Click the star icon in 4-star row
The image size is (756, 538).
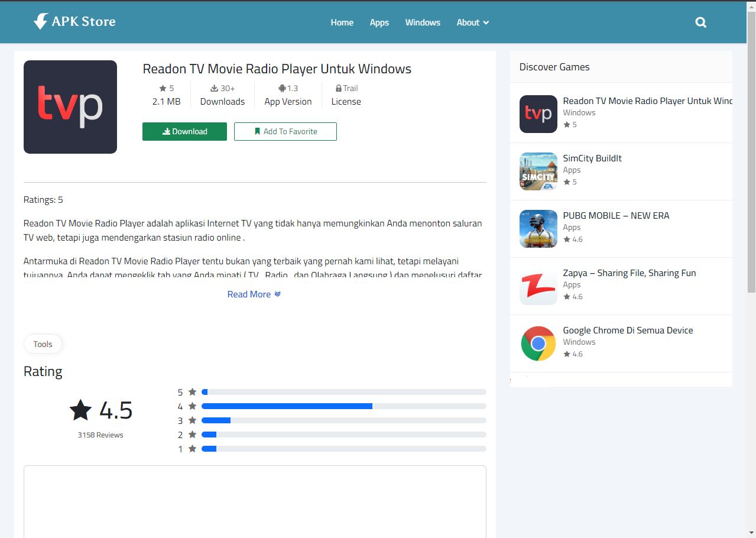pyautogui.click(x=192, y=406)
